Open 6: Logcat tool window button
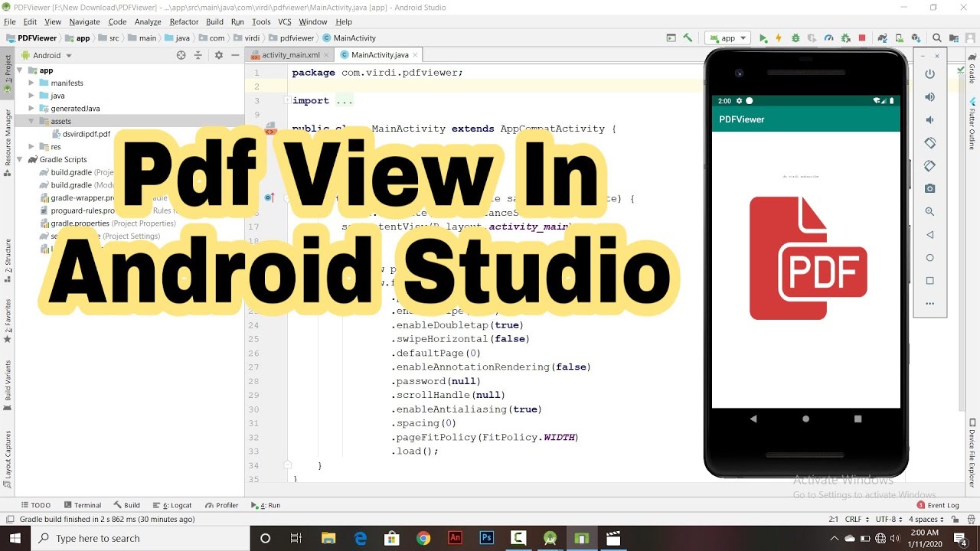The height and width of the screenshot is (551, 980). click(172, 505)
